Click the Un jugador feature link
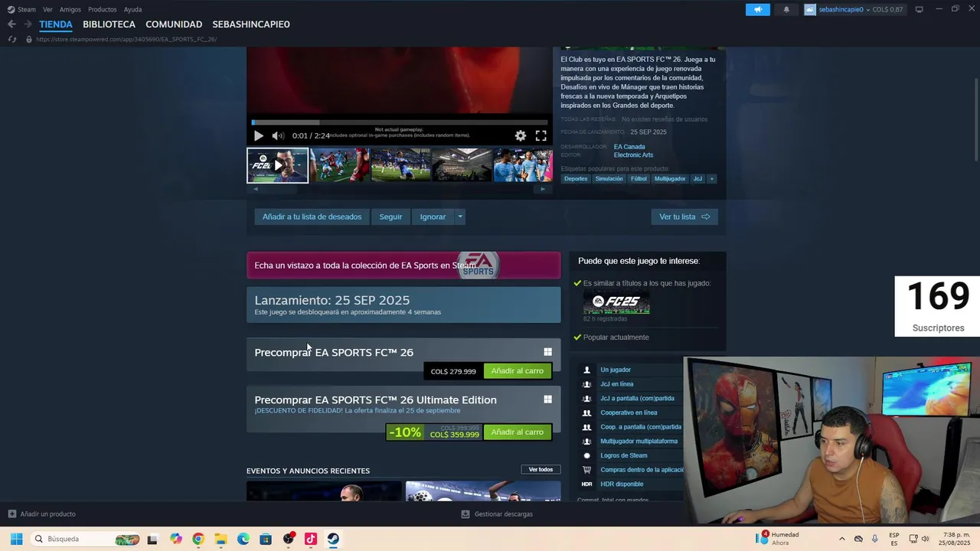Image resolution: width=980 pixels, height=551 pixels. [x=616, y=370]
